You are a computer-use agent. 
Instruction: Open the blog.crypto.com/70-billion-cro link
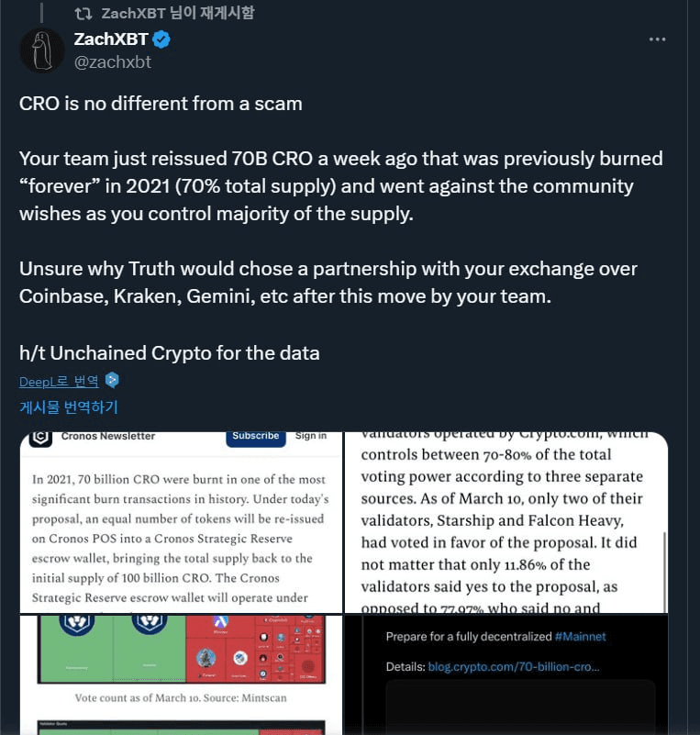(x=514, y=666)
